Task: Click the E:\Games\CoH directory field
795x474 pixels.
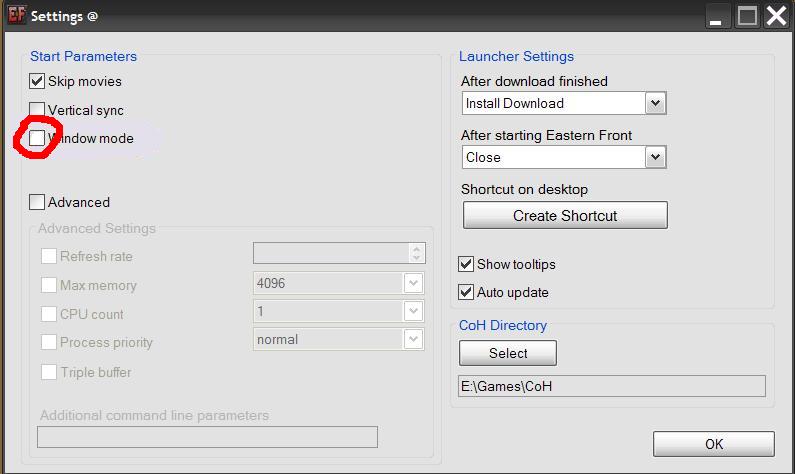Action: click(x=611, y=386)
